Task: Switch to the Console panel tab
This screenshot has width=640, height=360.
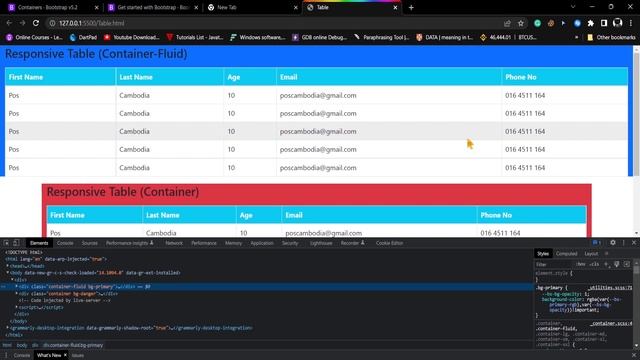Action: (65, 243)
